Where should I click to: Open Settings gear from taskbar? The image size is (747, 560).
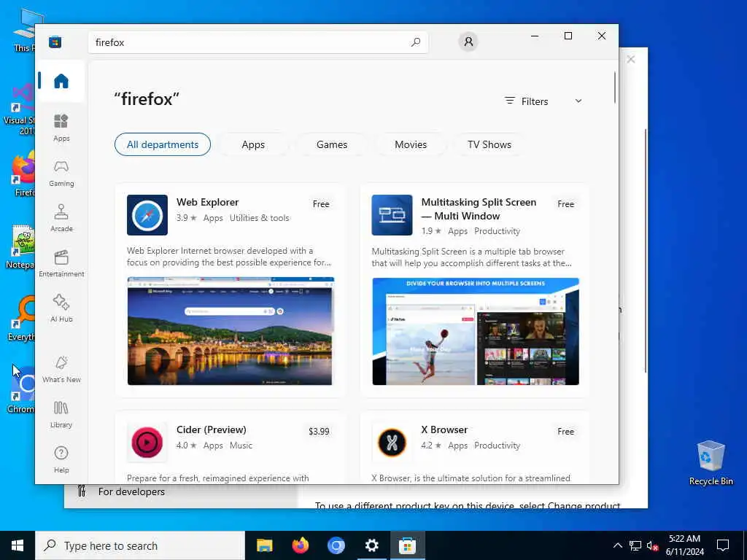point(371,545)
